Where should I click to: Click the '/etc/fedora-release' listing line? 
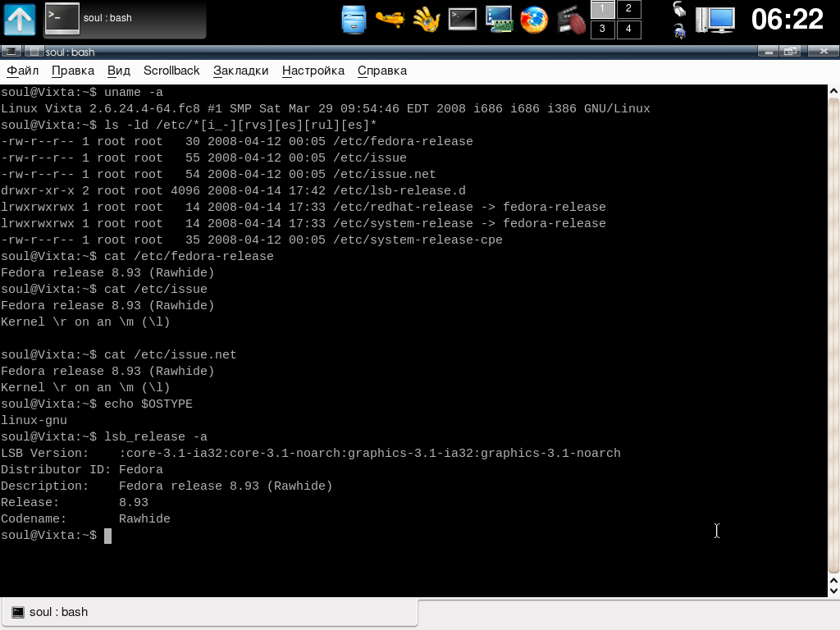coord(237,141)
